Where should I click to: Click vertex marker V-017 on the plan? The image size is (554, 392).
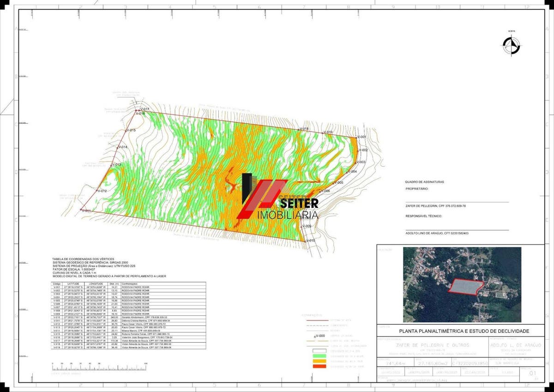coord(144,109)
